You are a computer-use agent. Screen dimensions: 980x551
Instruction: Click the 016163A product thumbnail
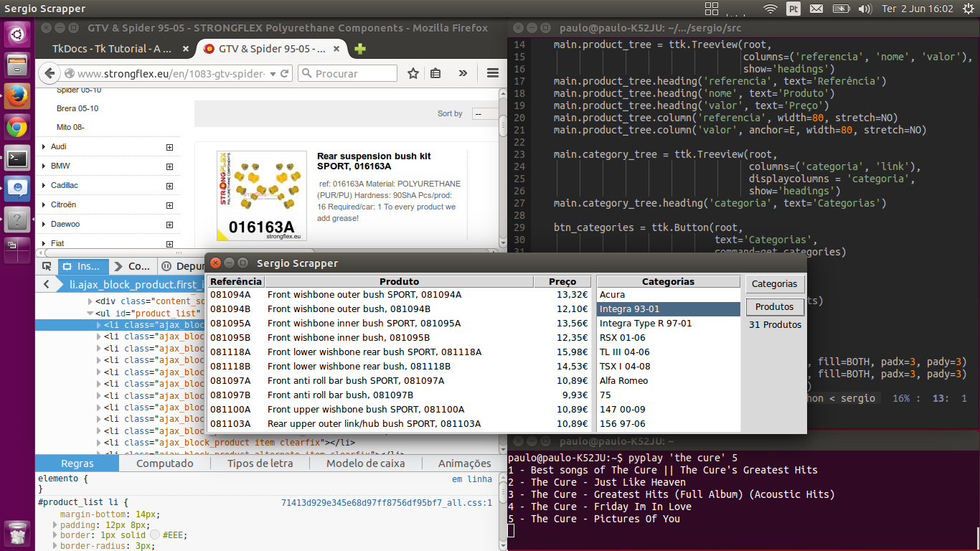260,195
